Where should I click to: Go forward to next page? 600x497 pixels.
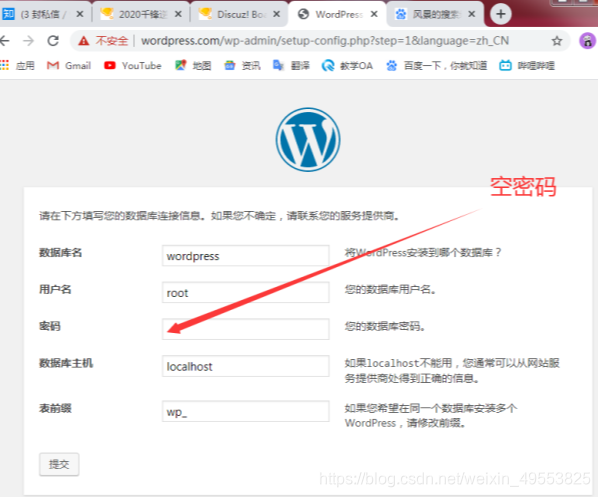(29, 41)
